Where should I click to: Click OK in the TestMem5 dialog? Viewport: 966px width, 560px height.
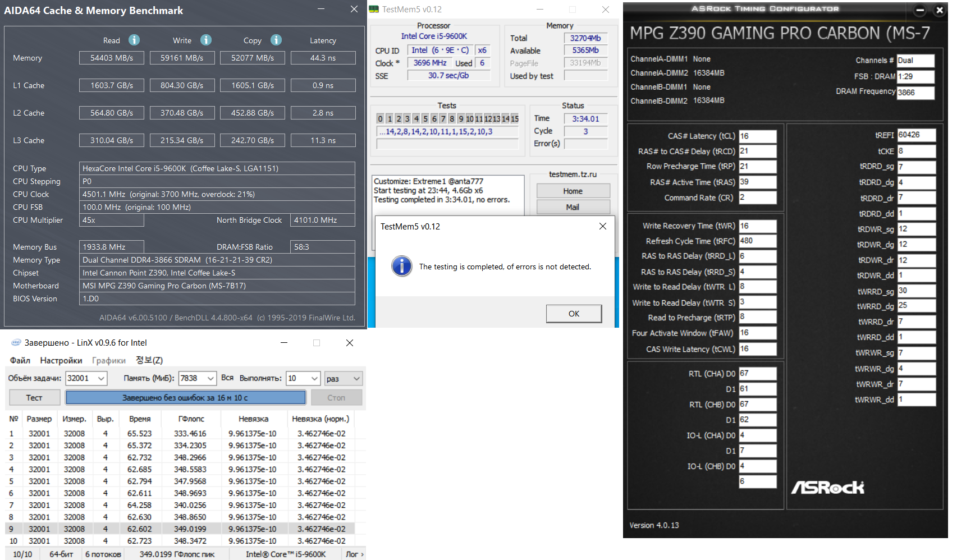[574, 314]
